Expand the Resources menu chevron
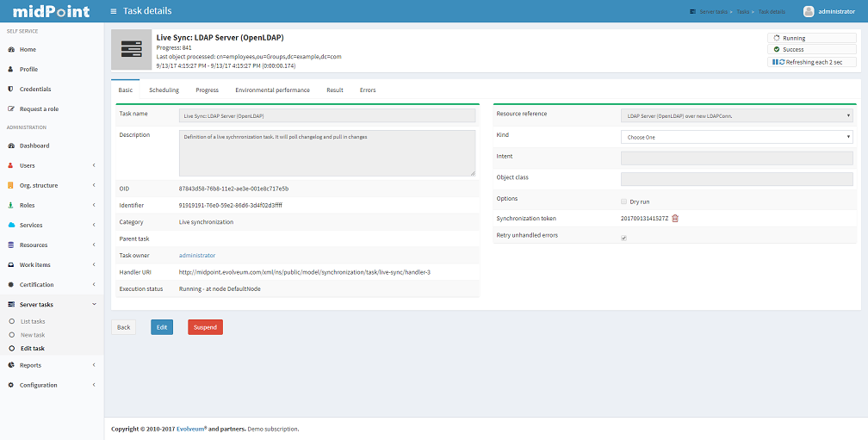This screenshot has height=440, width=868. point(94,245)
